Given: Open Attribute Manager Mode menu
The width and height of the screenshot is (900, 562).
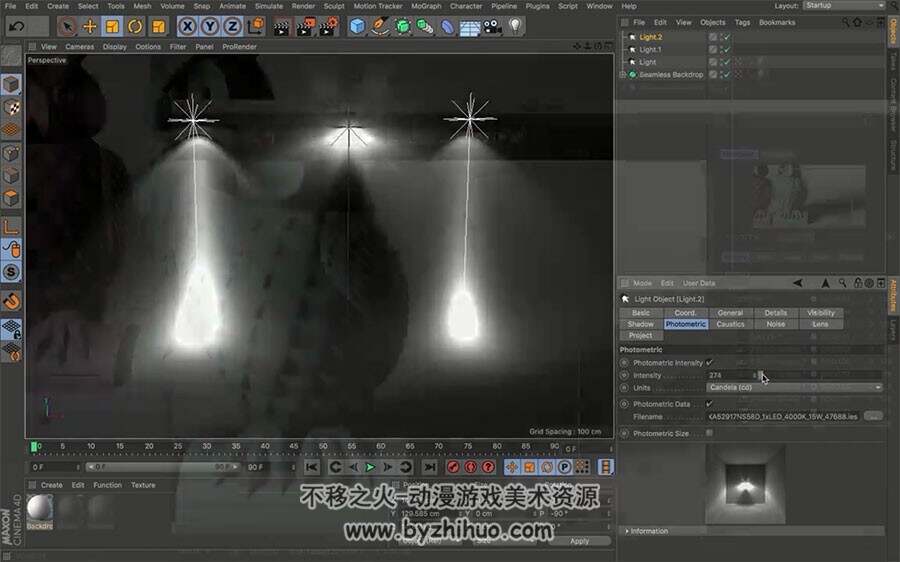Looking at the screenshot, I should [x=642, y=283].
